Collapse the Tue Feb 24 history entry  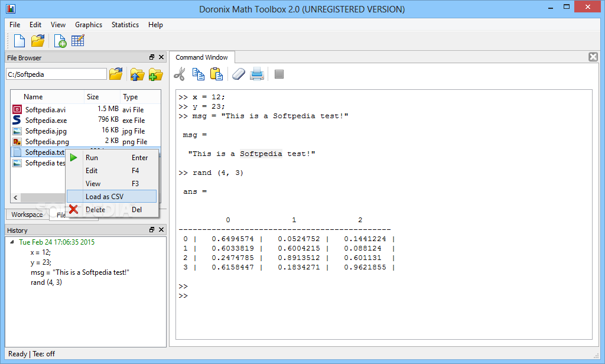point(12,242)
